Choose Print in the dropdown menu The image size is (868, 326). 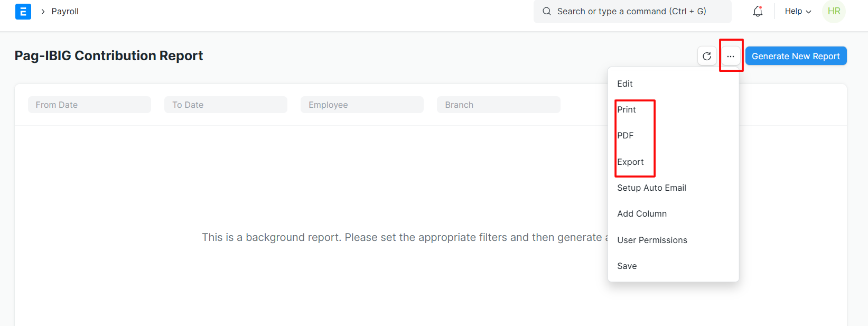pyautogui.click(x=673, y=109)
